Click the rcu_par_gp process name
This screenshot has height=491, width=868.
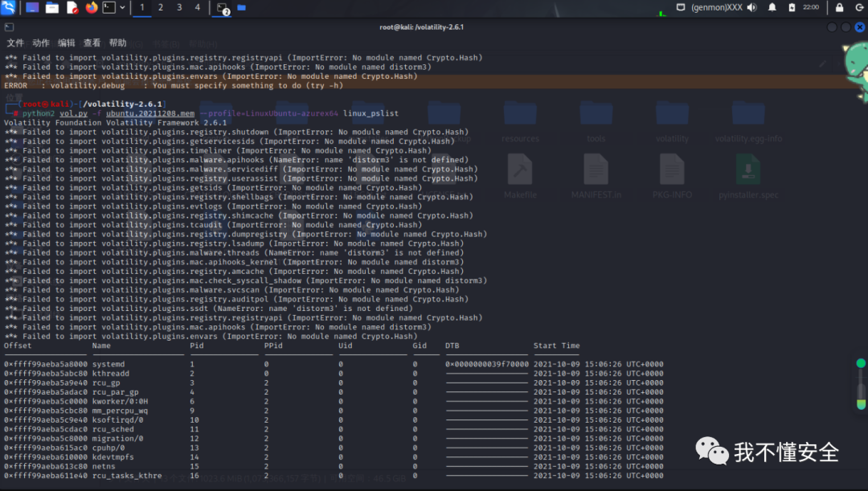[115, 392]
